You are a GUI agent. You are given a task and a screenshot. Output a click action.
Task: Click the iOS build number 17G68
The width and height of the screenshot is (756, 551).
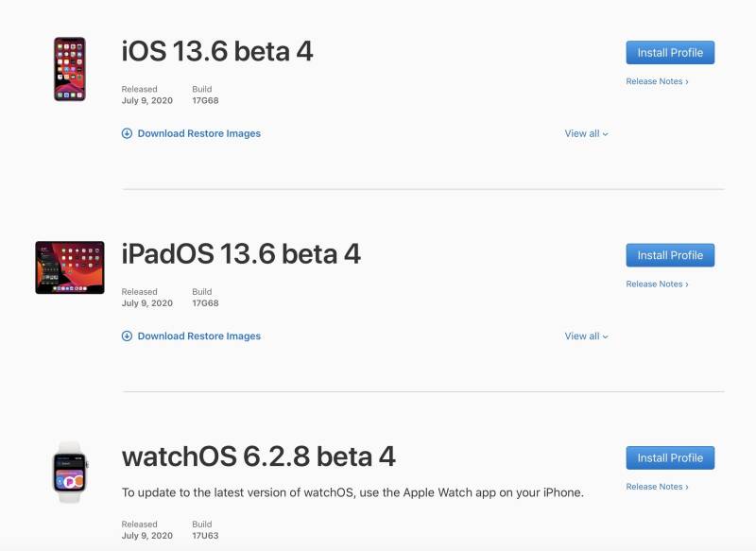(205, 100)
